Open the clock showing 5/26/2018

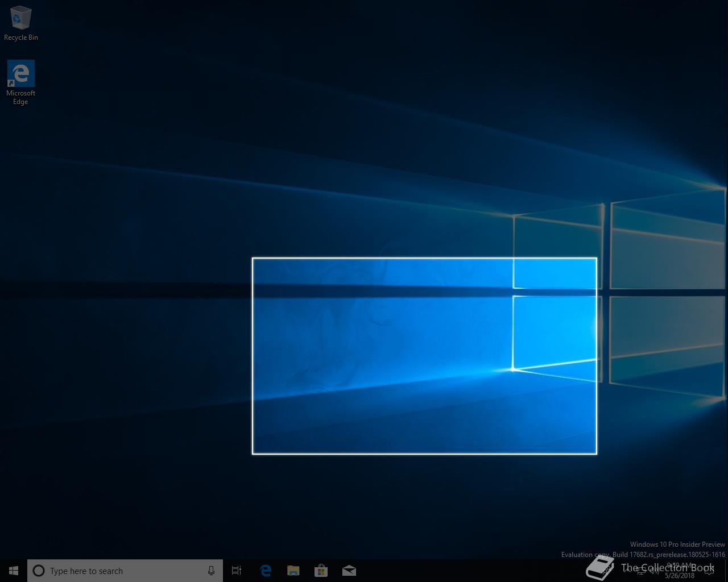(x=680, y=571)
